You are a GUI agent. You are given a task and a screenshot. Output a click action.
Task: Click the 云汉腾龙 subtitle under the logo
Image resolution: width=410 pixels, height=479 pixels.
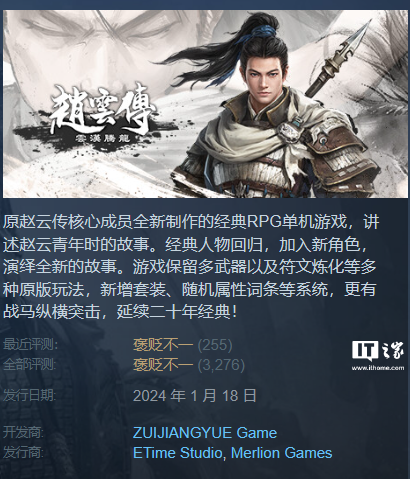(103, 138)
